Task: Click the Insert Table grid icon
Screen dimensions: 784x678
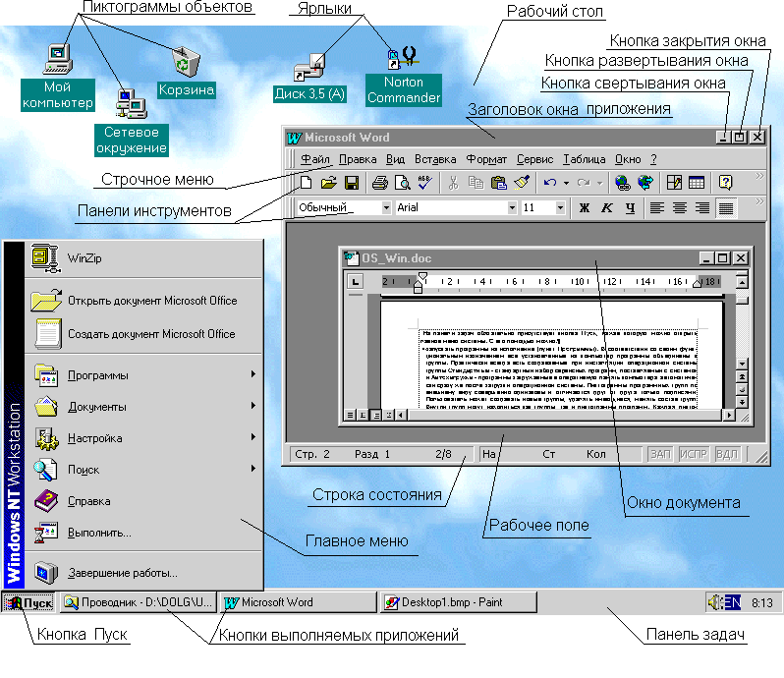Action: (697, 183)
